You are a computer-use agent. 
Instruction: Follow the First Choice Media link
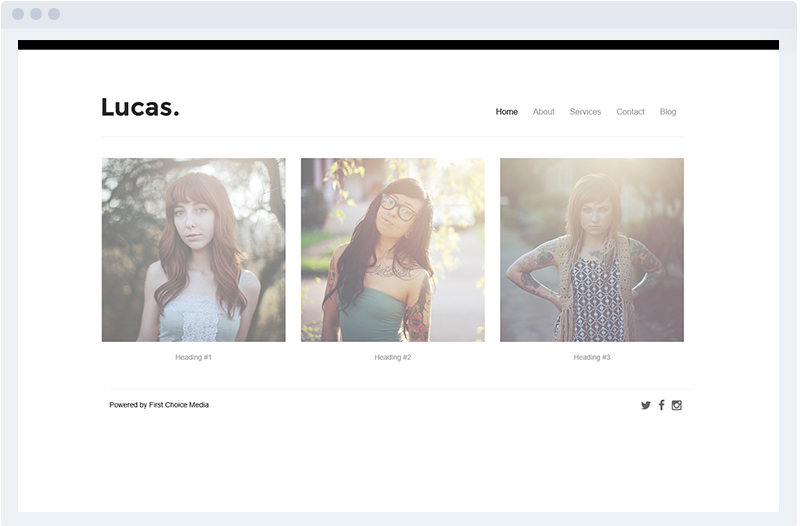pyautogui.click(x=179, y=405)
